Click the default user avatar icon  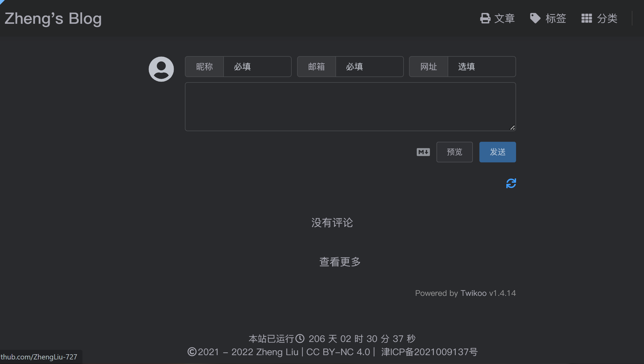[x=161, y=69]
